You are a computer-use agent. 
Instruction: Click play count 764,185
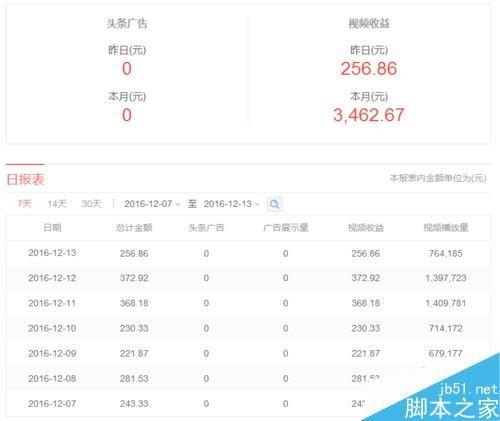click(x=446, y=253)
